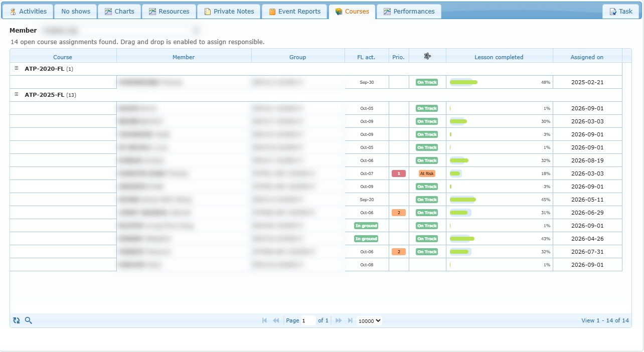Click the 48% lesson progress bar
This screenshot has width=644, height=352.
click(x=463, y=82)
